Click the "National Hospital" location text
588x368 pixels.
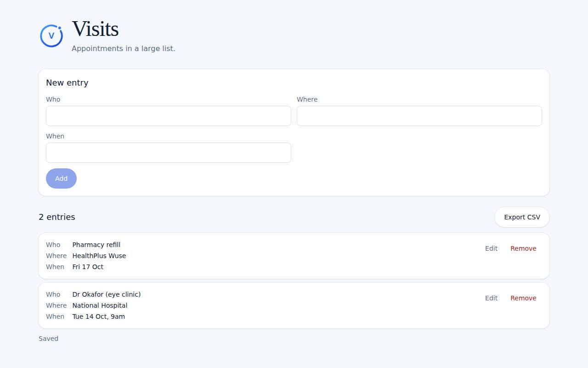click(100, 305)
